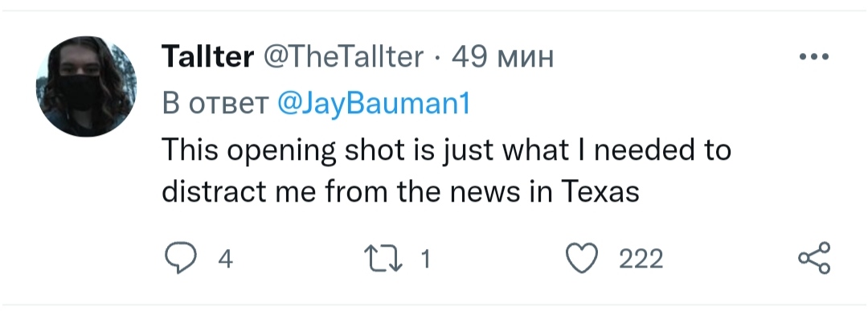Open Tallter's profile picture
868x311 pixels.
[x=86, y=86]
